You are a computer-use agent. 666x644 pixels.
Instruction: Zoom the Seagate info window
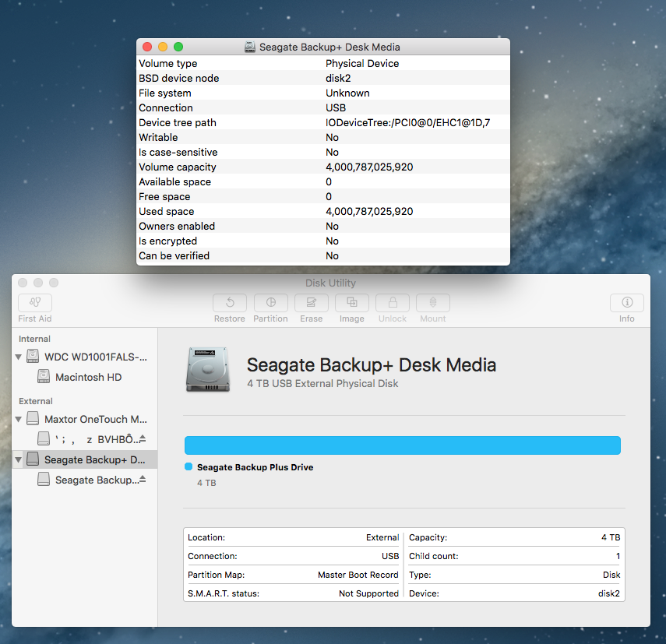click(x=178, y=47)
